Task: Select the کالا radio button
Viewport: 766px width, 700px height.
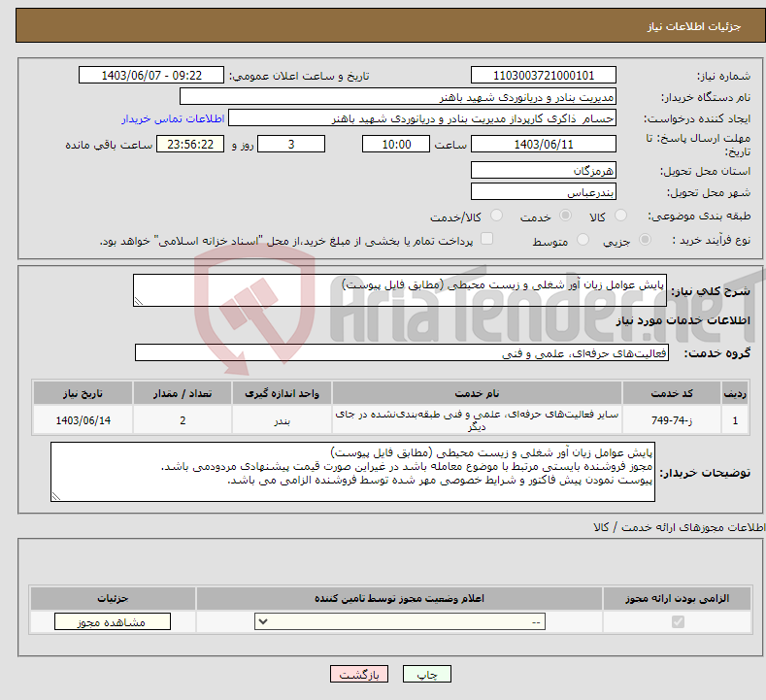Action: click(620, 216)
